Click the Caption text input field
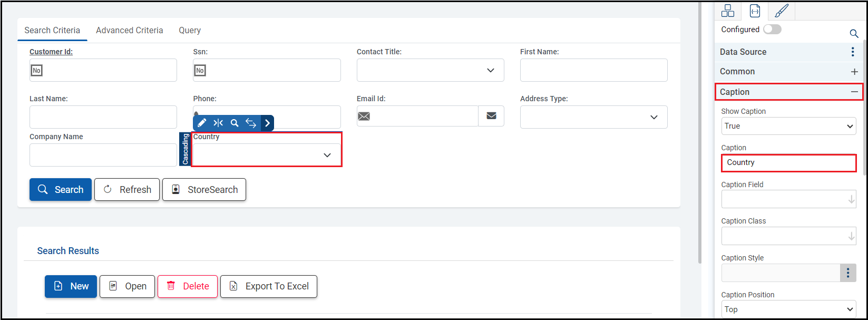The height and width of the screenshot is (320, 868). click(x=788, y=162)
